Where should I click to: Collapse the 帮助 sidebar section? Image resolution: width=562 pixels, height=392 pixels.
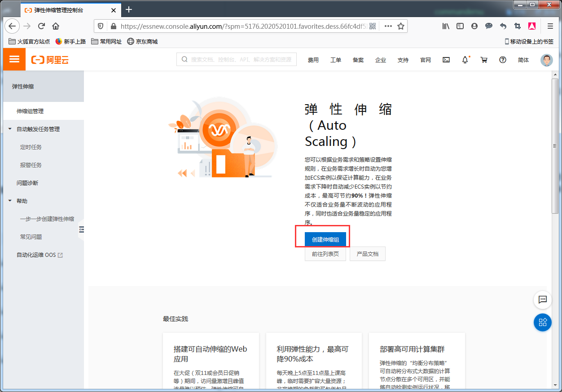point(10,201)
